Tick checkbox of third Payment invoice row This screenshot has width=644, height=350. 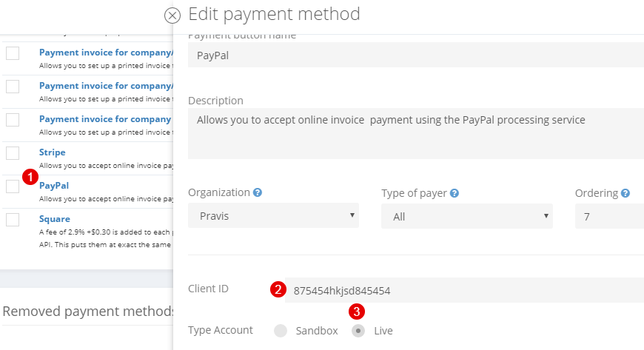tap(13, 120)
